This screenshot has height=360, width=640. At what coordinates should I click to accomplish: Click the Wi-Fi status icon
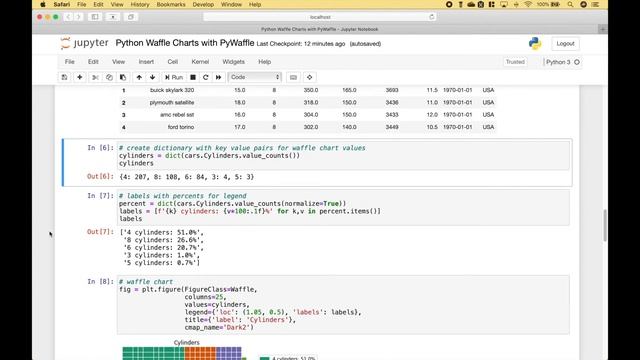528,4
